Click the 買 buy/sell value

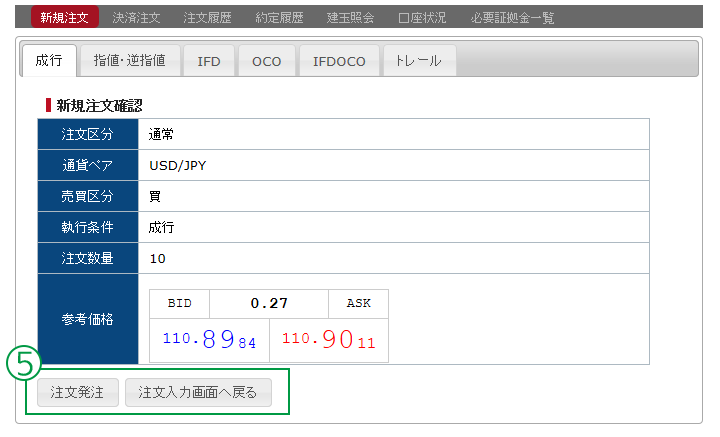coord(155,196)
